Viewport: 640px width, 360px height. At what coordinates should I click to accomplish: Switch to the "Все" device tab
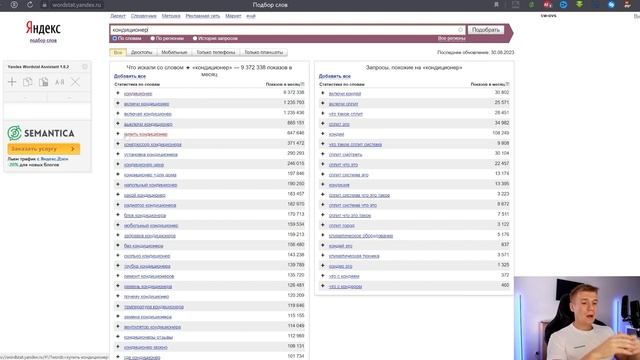pos(118,52)
